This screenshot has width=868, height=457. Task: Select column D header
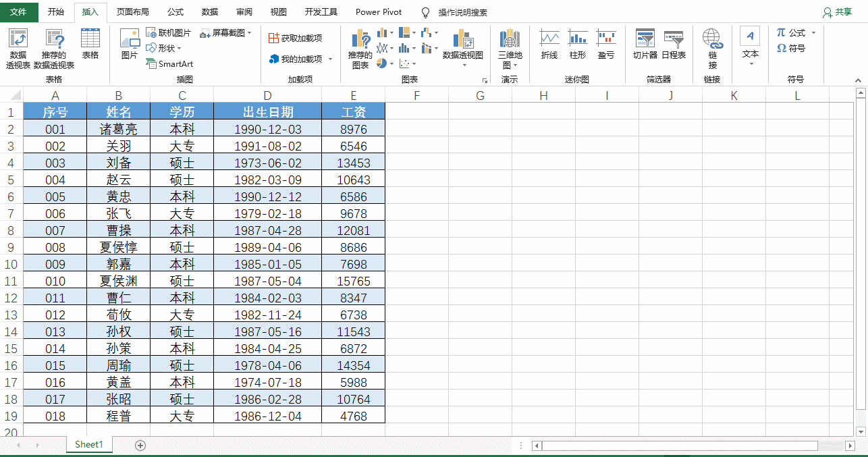(x=268, y=95)
